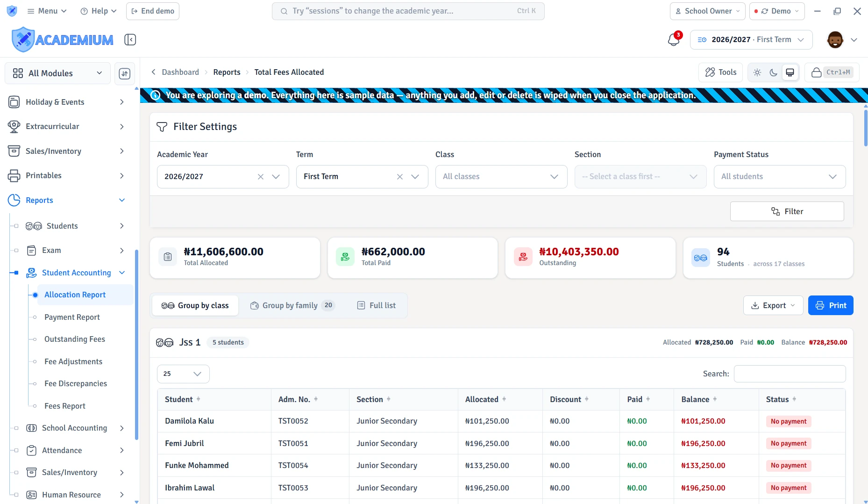The image size is (868, 504).
Task: Open the Help menu
Action: (x=98, y=11)
